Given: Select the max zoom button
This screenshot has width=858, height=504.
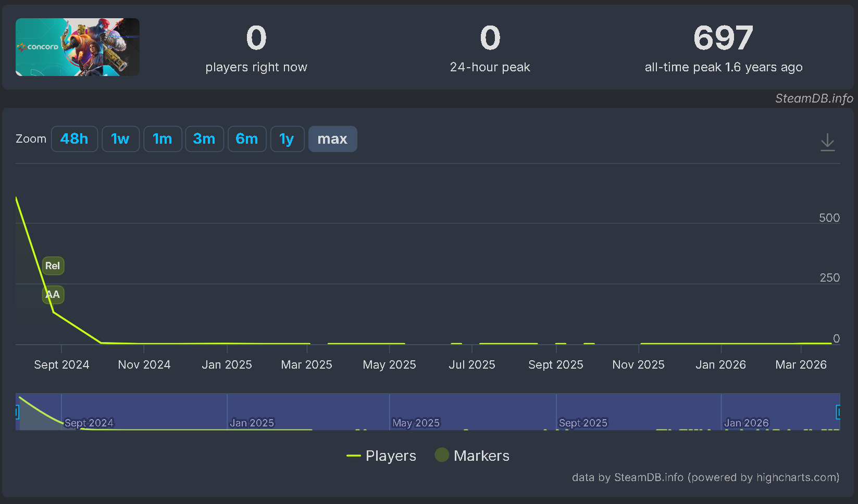Looking at the screenshot, I should coord(332,139).
